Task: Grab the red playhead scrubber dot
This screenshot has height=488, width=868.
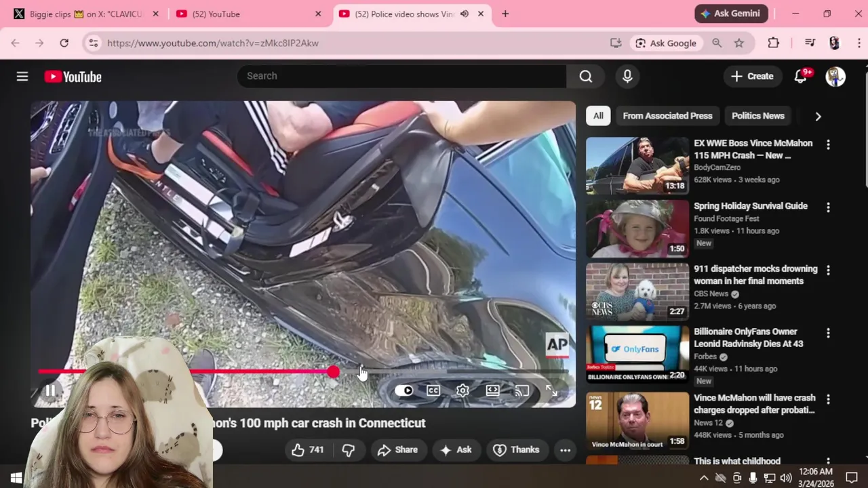Action: 333,371
